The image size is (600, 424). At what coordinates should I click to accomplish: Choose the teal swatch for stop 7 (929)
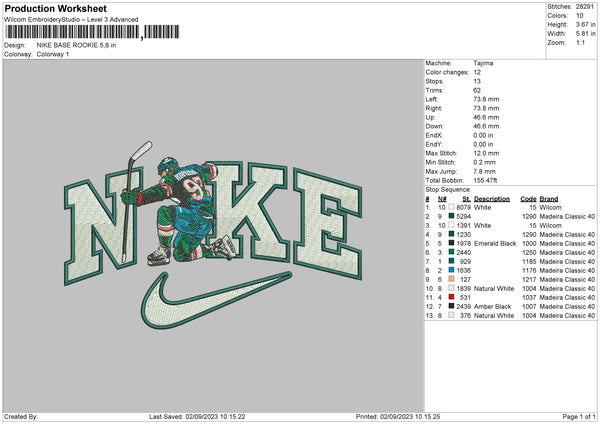coord(452,261)
